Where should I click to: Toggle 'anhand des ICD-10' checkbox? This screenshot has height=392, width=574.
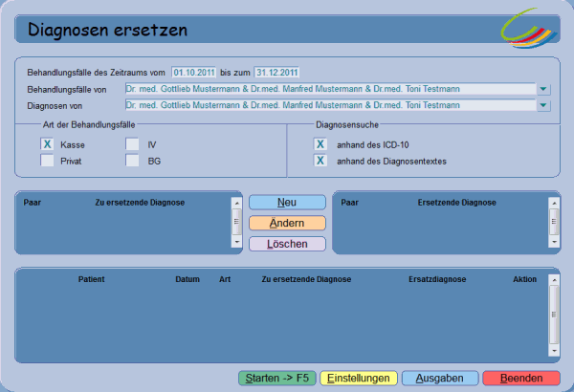coord(320,144)
